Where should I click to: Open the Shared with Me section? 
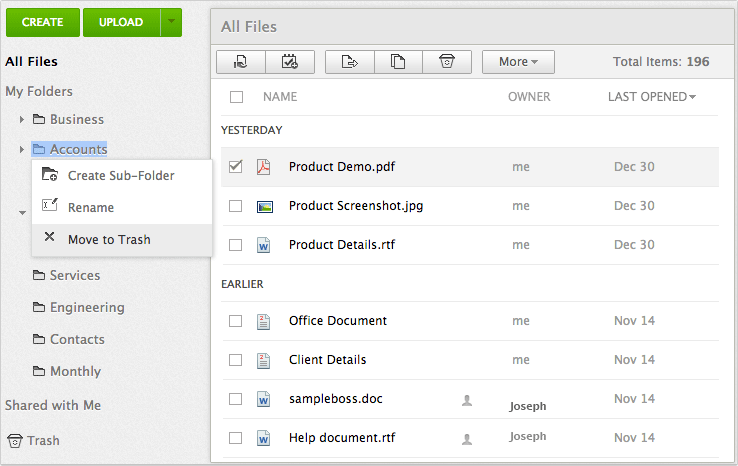(x=53, y=405)
